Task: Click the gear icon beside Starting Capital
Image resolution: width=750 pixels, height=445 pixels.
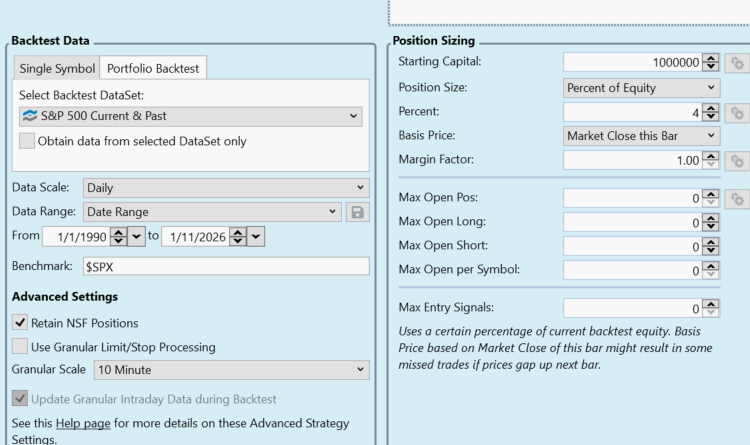Action: coord(737,63)
